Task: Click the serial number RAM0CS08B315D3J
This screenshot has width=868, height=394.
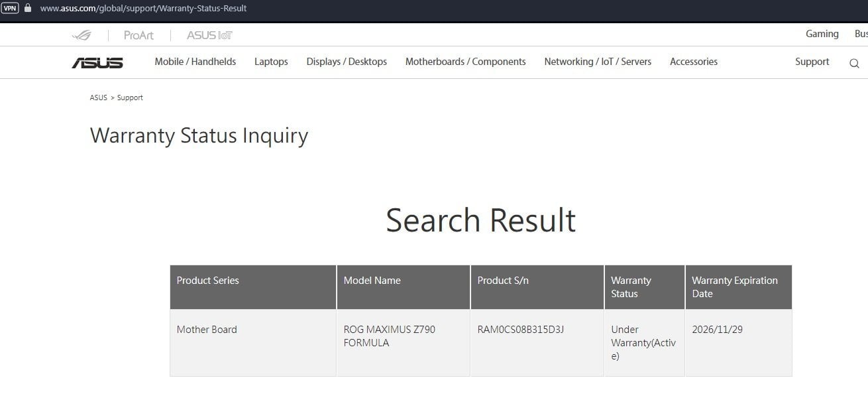Action: pos(521,330)
